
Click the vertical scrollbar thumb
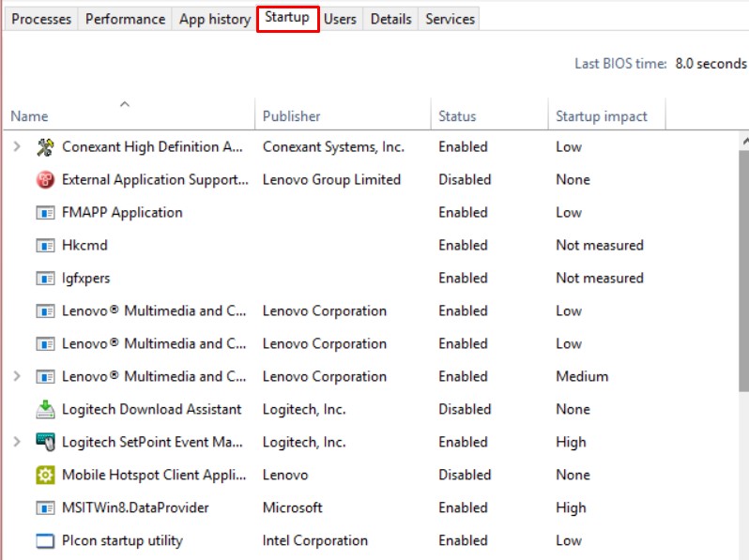(744, 271)
